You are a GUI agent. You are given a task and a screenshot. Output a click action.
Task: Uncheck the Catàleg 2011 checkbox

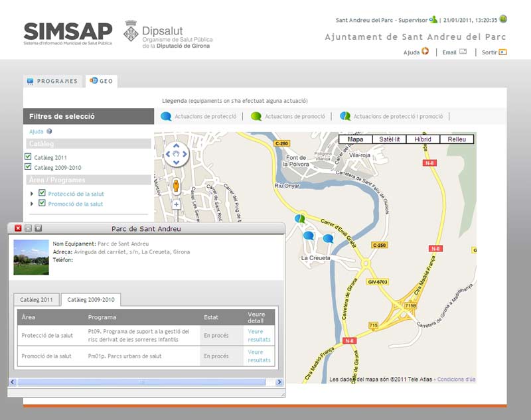(28, 157)
